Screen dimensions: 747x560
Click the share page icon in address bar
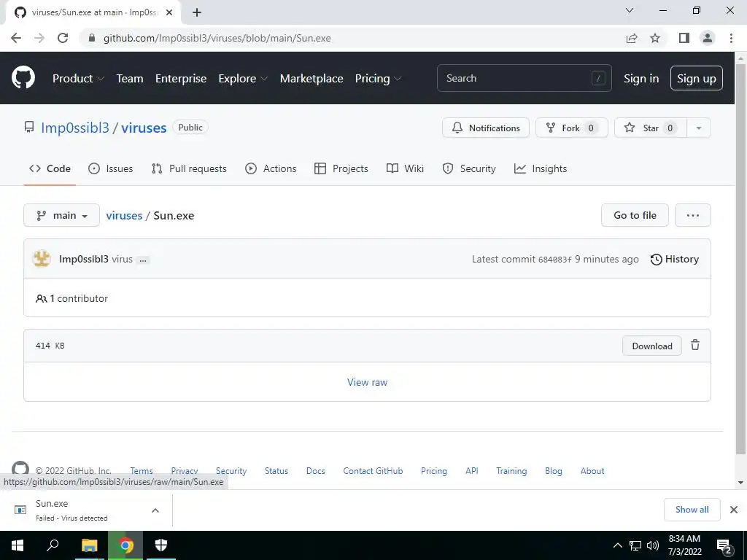[x=632, y=38]
